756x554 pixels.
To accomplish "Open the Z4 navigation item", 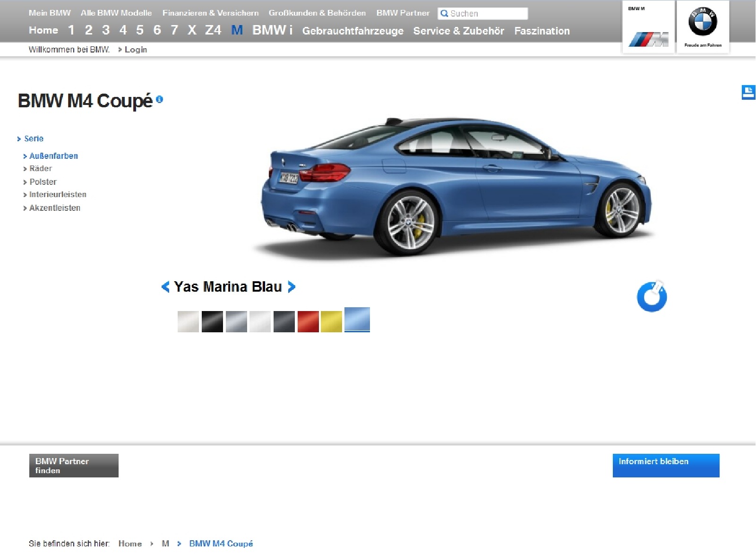I will coord(213,30).
